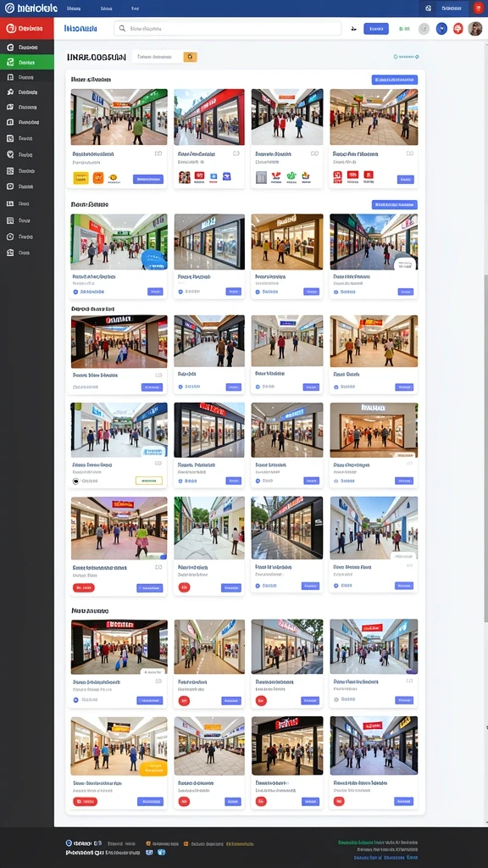Screen dimensions: 488x868
Task: Click the yellow outlined button in the fourth card row
Action: click(149, 481)
